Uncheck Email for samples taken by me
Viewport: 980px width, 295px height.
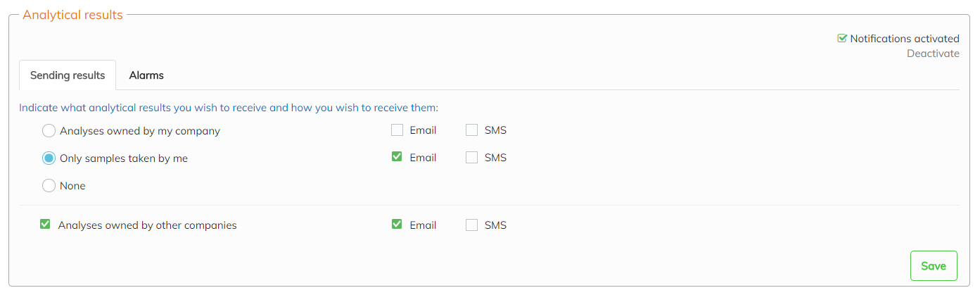[x=397, y=158]
